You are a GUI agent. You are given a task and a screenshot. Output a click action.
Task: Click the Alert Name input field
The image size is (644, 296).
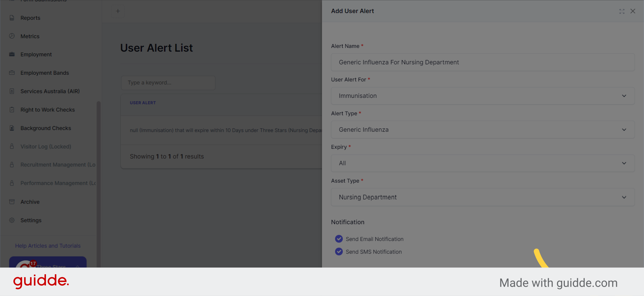click(483, 62)
